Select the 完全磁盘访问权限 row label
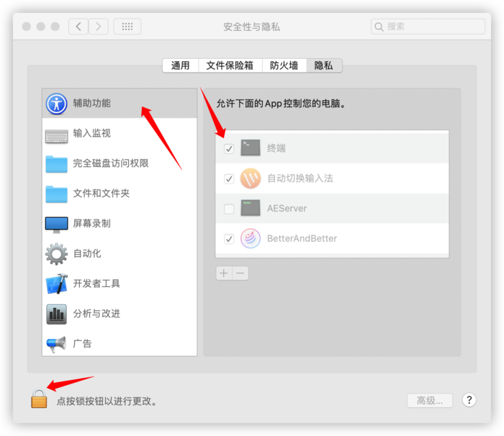Image resolution: width=504 pixels, height=436 pixels. [111, 163]
